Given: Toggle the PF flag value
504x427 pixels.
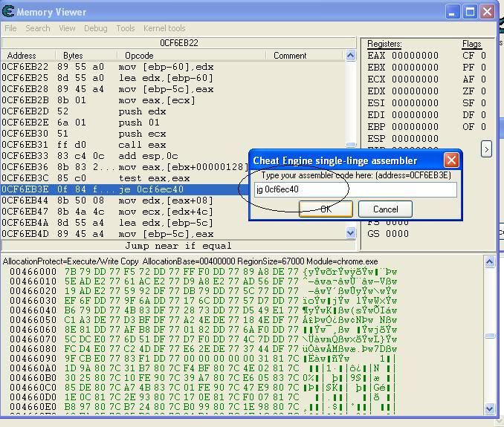Looking at the screenshot, I should [x=483, y=68].
